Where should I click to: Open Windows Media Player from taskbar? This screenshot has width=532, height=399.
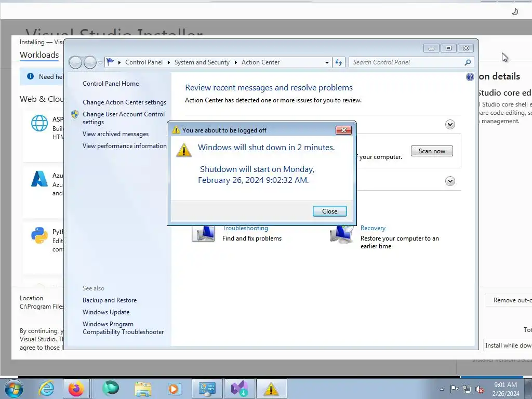point(174,389)
